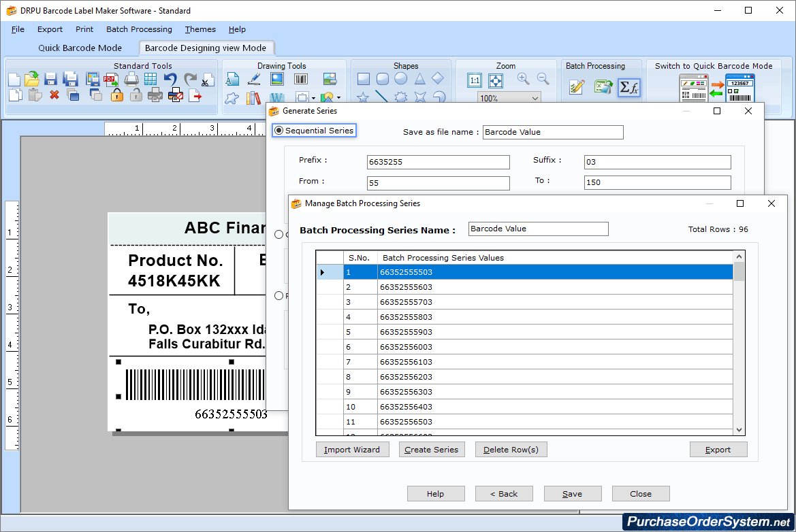Print the label using the printer icon
Viewport: 796px width, 532px height.
pos(130,79)
